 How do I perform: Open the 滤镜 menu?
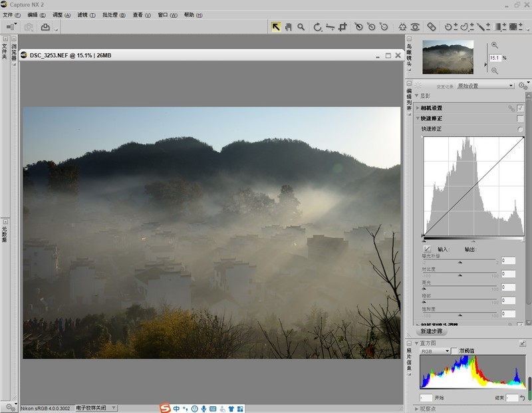[x=86, y=15]
